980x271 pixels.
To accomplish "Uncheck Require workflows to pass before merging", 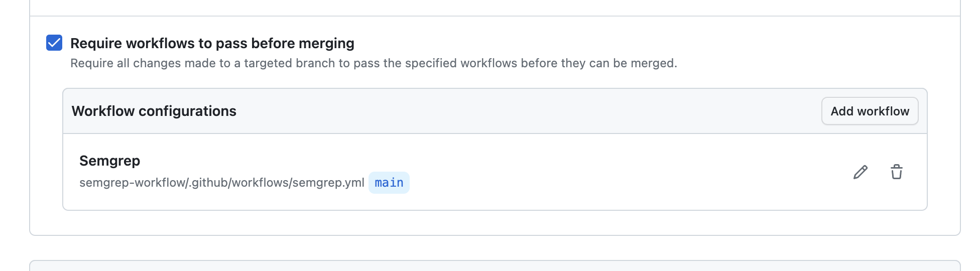I will tap(54, 43).
